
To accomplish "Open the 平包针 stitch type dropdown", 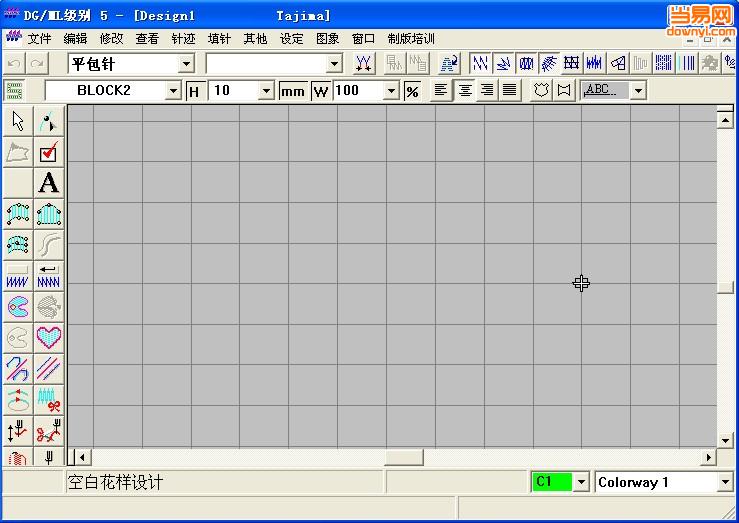I will 186,64.
